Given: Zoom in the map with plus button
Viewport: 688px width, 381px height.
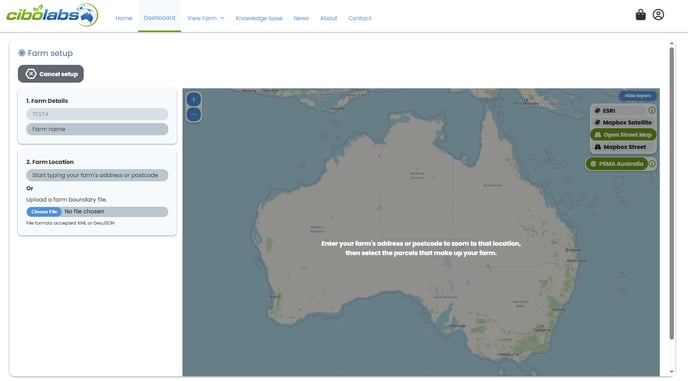Looking at the screenshot, I should 194,99.
